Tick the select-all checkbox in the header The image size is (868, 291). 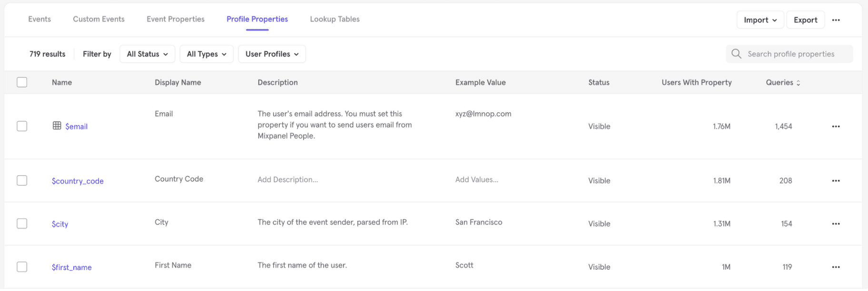(22, 82)
